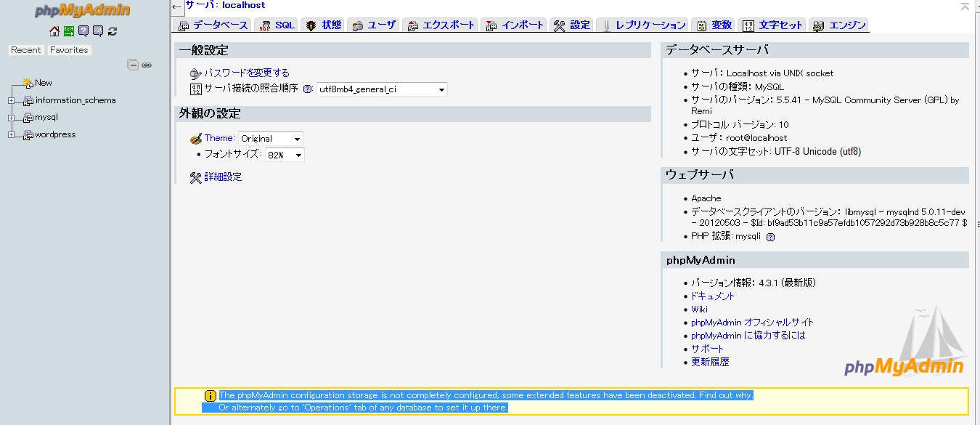The height and width of the screenshot is (425, 980).
Task: Hide navigation panel with left arrow
Action: 176,7
